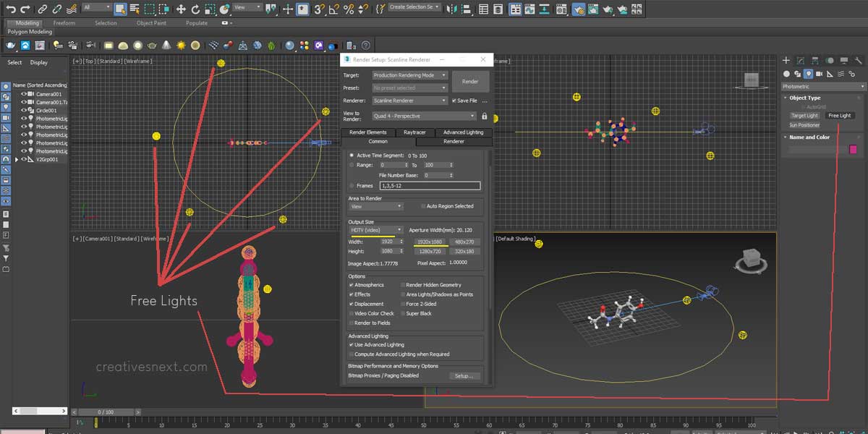The width and height of the screenshot is (868, 434).
Task: Activate the Select and Link tool
Action: 42,9
